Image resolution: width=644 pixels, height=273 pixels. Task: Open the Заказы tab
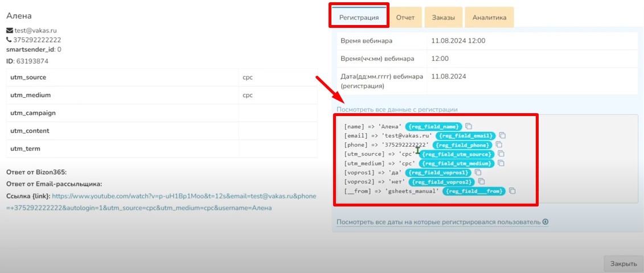(x=443, y=18)
